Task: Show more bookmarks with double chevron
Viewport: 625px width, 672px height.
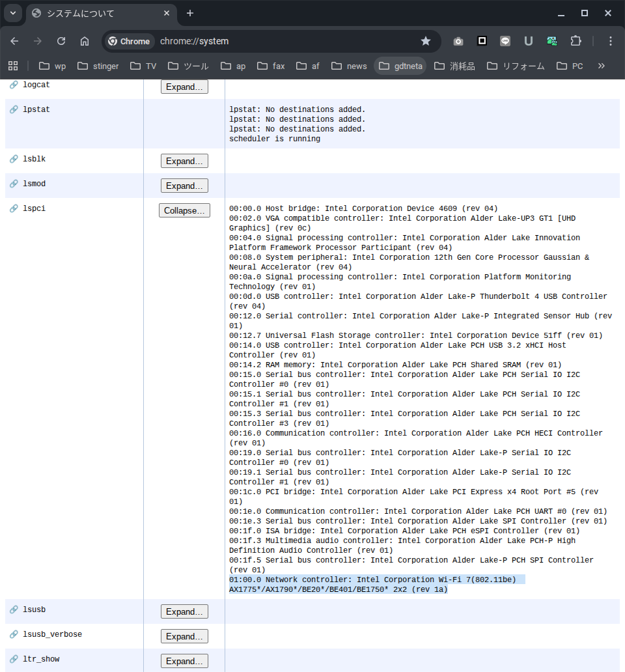Action: click(x=602, y=66)
